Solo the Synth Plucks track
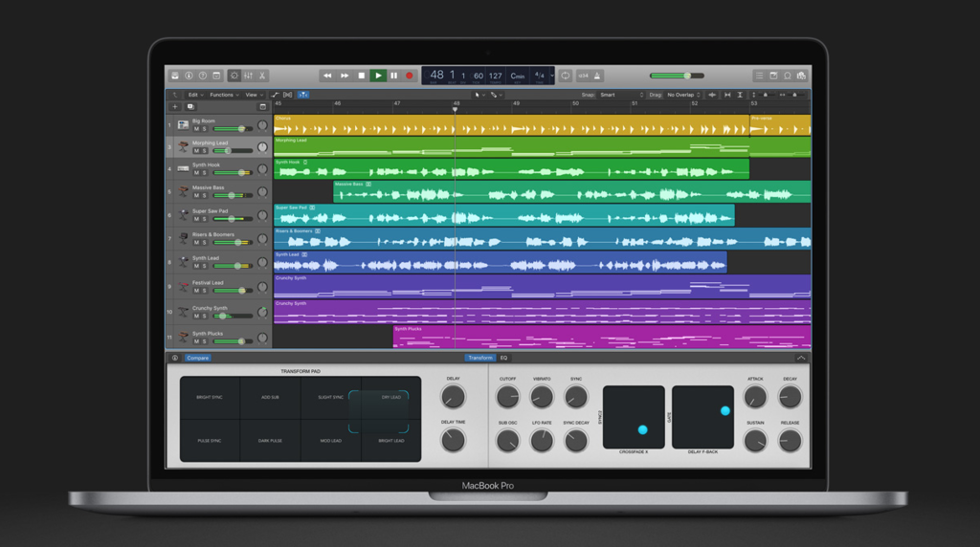 coord(205,341)
